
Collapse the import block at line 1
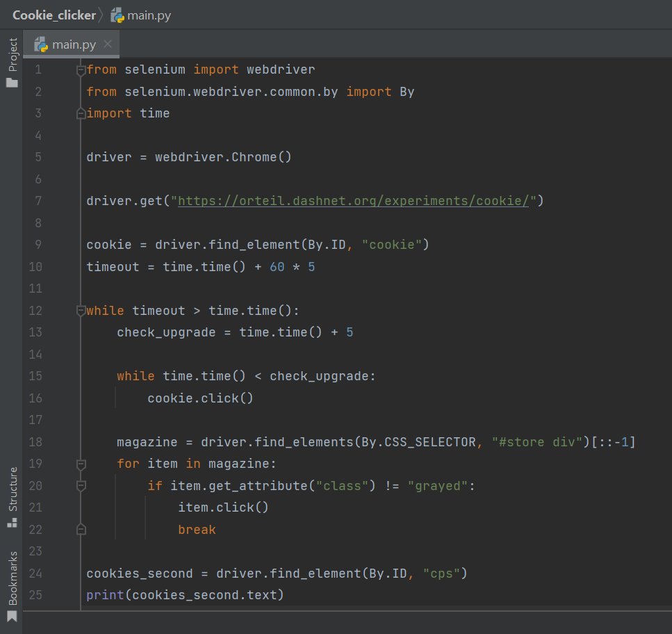81,69
